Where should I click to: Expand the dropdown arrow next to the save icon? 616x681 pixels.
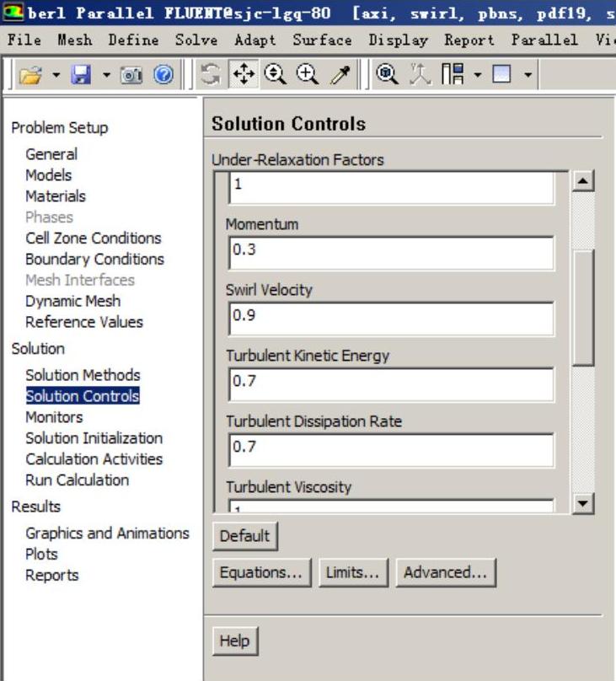106,75
